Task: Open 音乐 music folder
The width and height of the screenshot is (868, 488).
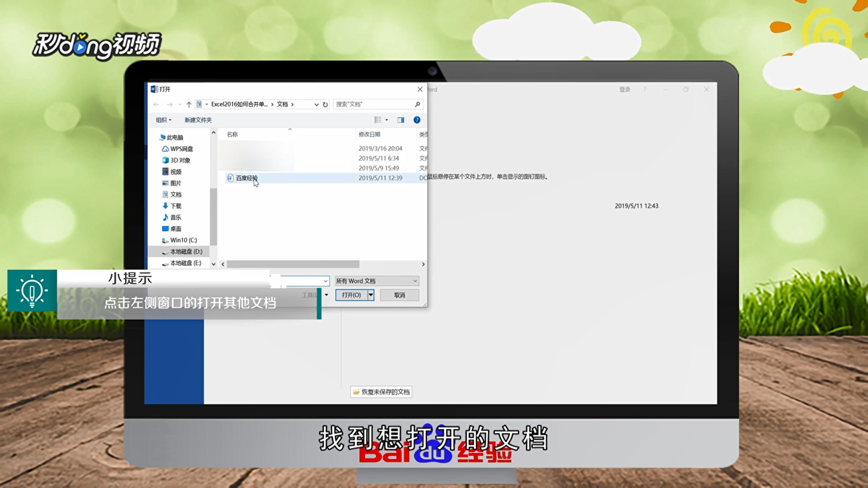Action: click(175, 217)
